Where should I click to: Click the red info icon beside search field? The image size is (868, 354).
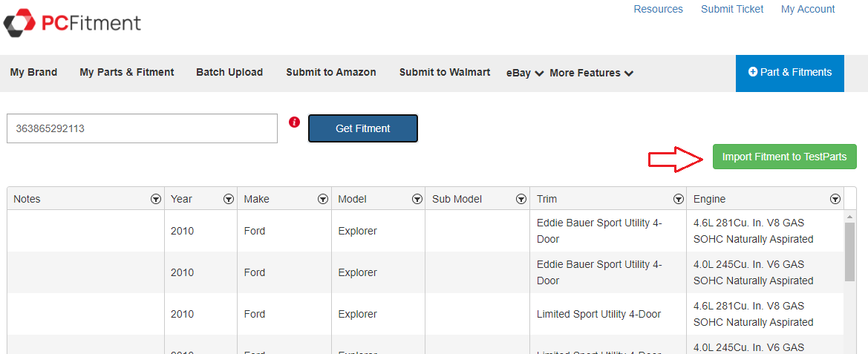coord(295,122)
